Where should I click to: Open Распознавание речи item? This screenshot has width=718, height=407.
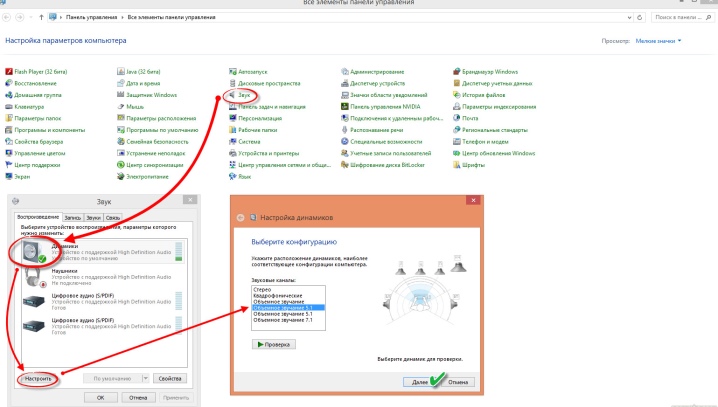[x=372, y=130]
